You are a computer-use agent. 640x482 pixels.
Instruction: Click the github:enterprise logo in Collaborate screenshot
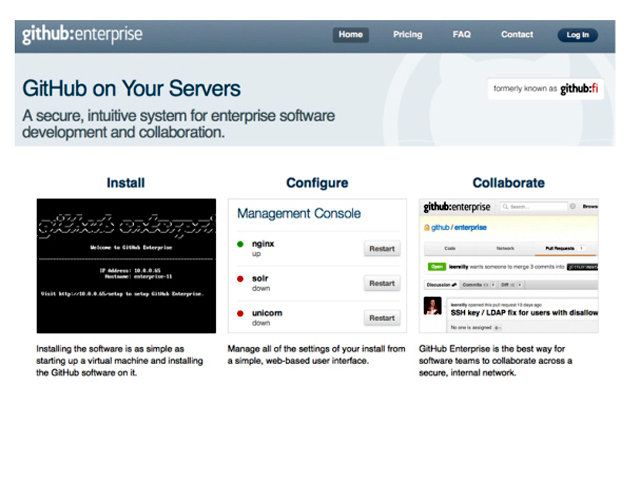tap(457, 207)
